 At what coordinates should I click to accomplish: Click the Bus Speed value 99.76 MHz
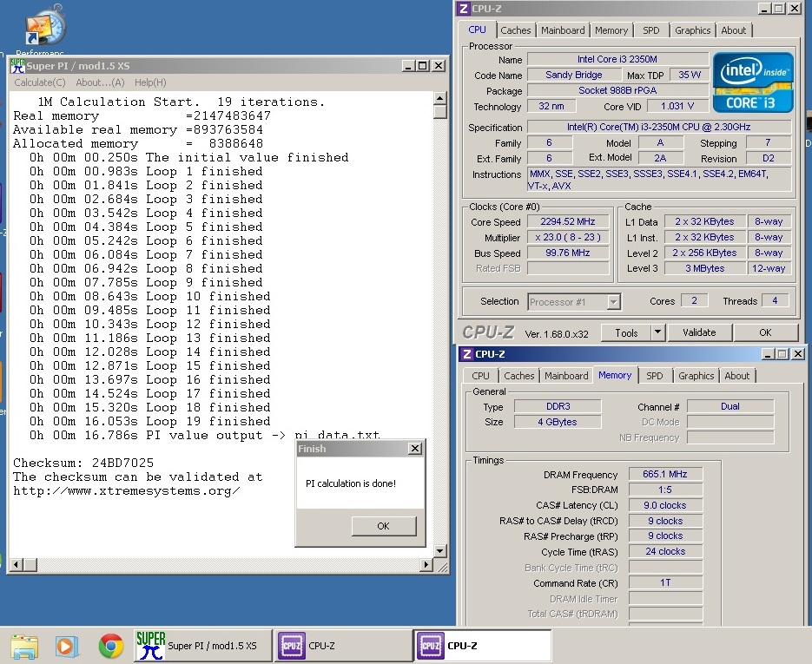[x=568, y=253]
